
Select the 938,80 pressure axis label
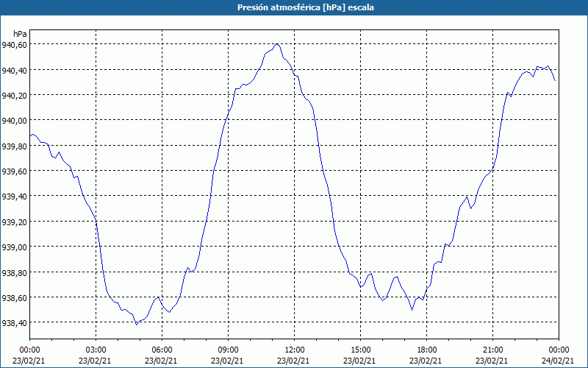[x=14, y=272]
